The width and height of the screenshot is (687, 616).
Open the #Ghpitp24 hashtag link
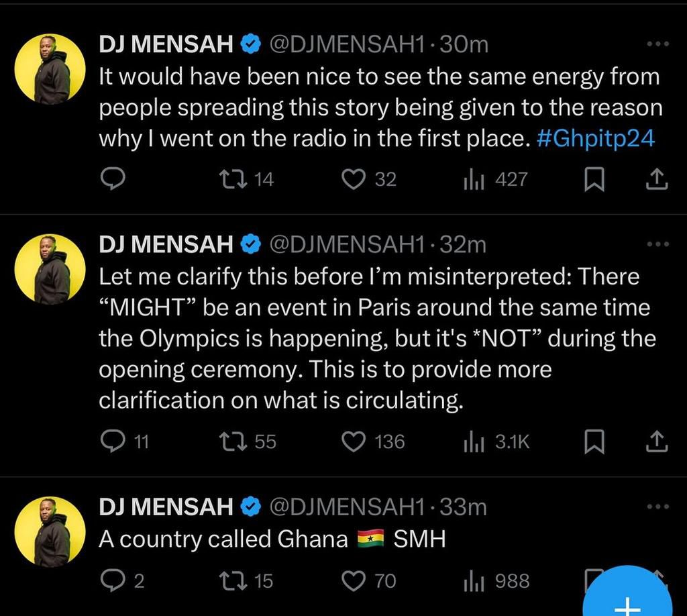596,138
